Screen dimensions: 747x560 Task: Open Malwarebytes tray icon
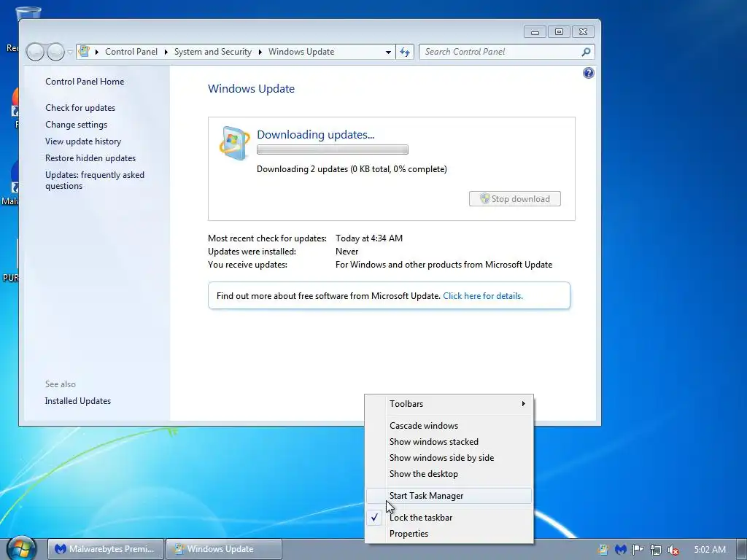pyautogui.click(x=620, y=550)
